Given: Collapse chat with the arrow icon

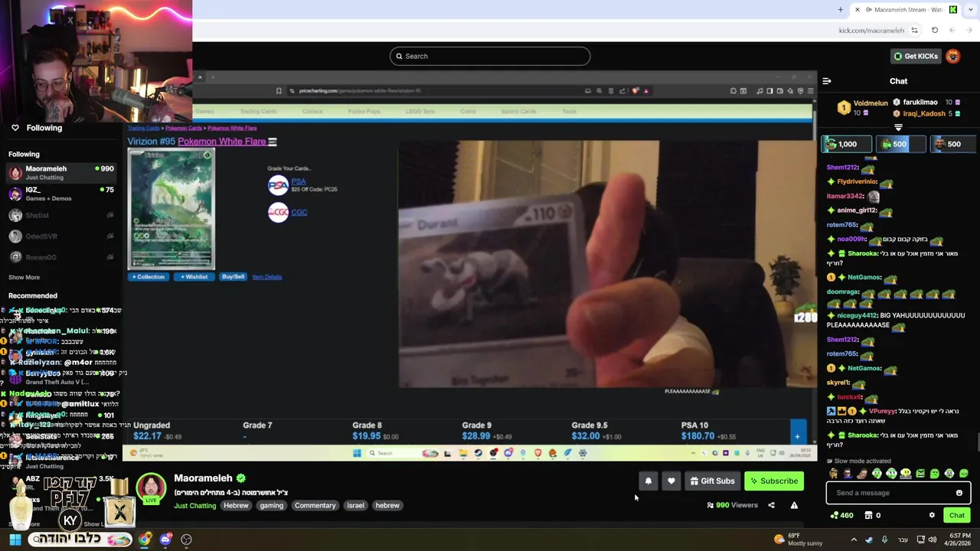Looking at the screenshot, I should click(827, 80).
